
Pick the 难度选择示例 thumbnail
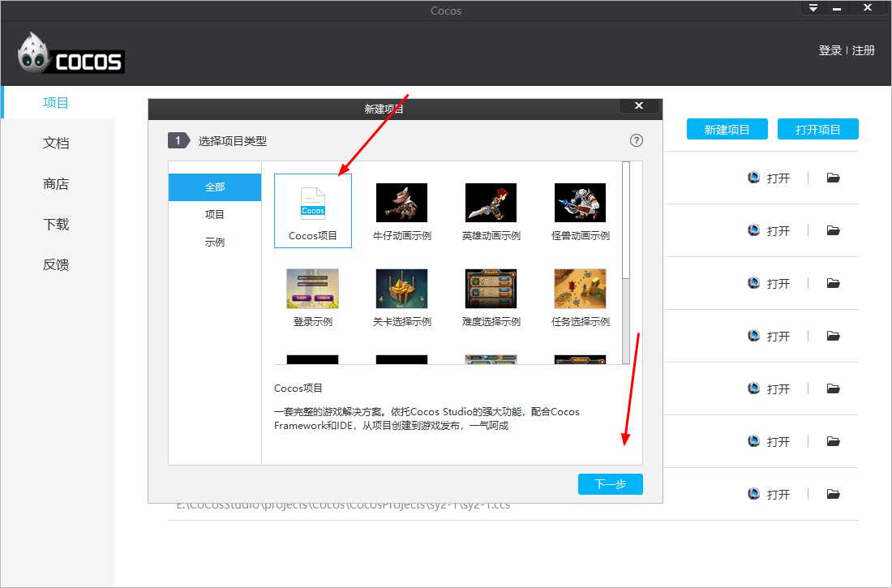491,289
